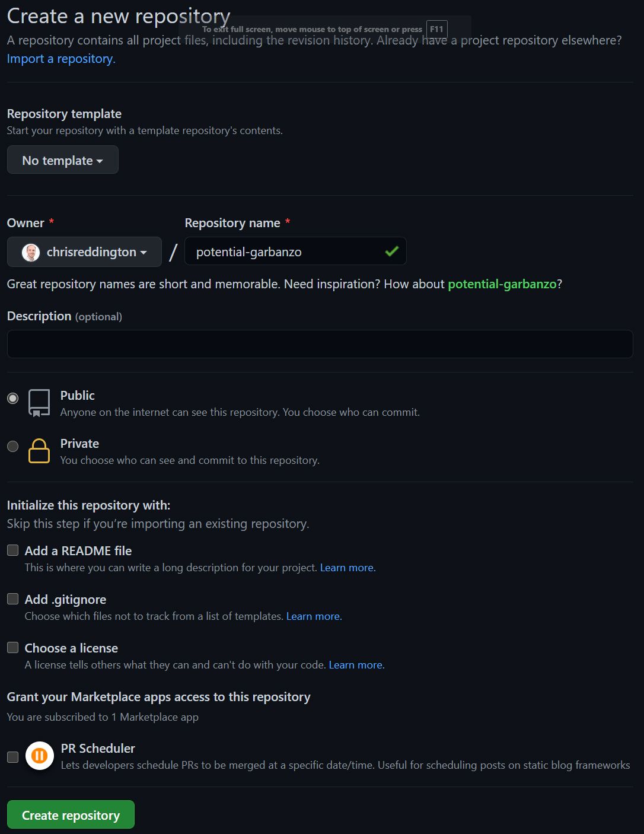Click the green checkmark in Repository name field
This screenshot has width=644, height=834.
coord(391,251)
